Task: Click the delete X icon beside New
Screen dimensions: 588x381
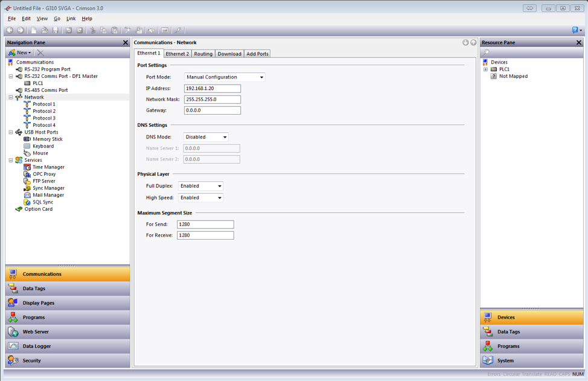Action: point(40,53)
